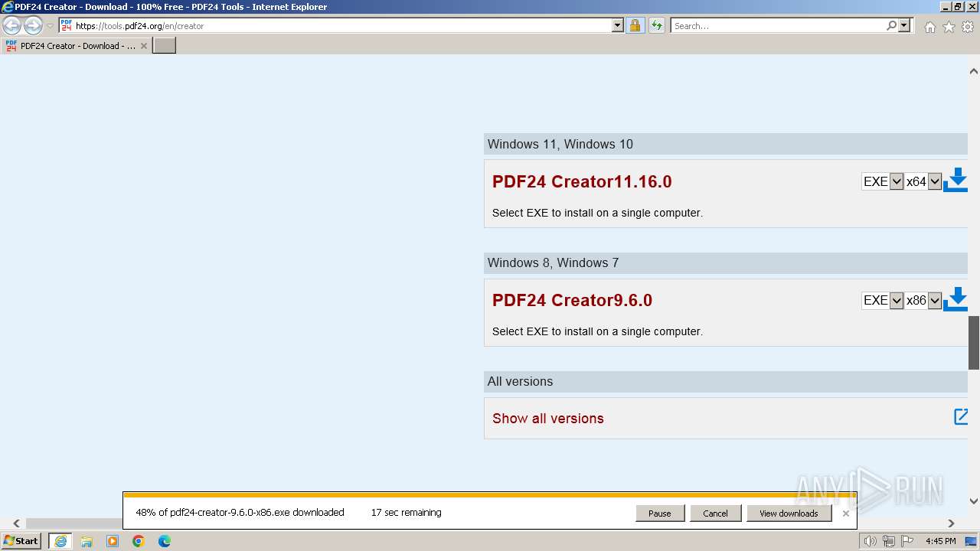The height and width of the screenshot is (551, 980).
Task: Expand the search provider dropdown arrow
Action: [x=904, y=25]
